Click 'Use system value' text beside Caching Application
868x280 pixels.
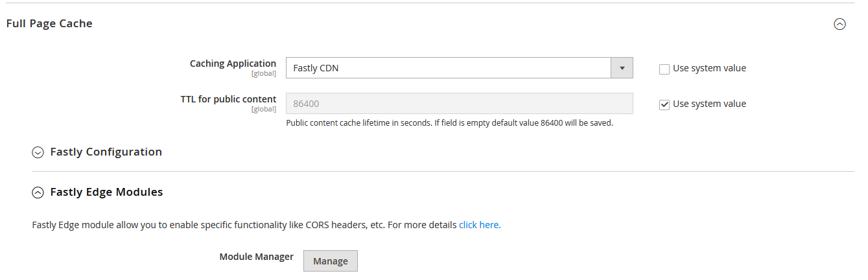click(x=709, y=68)
